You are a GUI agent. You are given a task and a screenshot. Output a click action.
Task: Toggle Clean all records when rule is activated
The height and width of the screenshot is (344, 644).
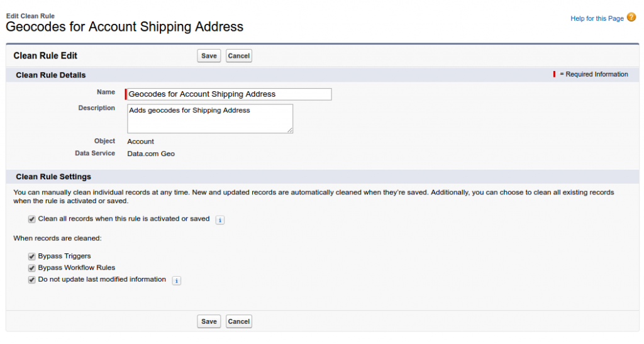31,219
